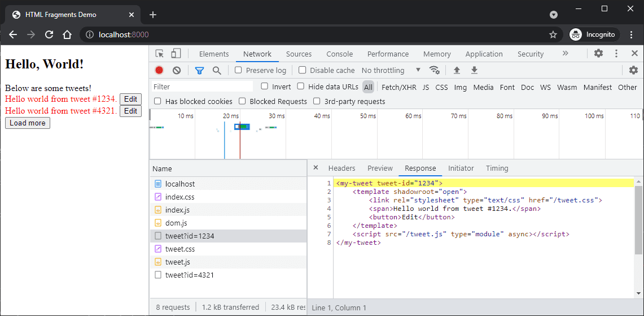This screenshot has width=644, height=316.
Task: Open the Initiator tab
Action: (461, 168)
